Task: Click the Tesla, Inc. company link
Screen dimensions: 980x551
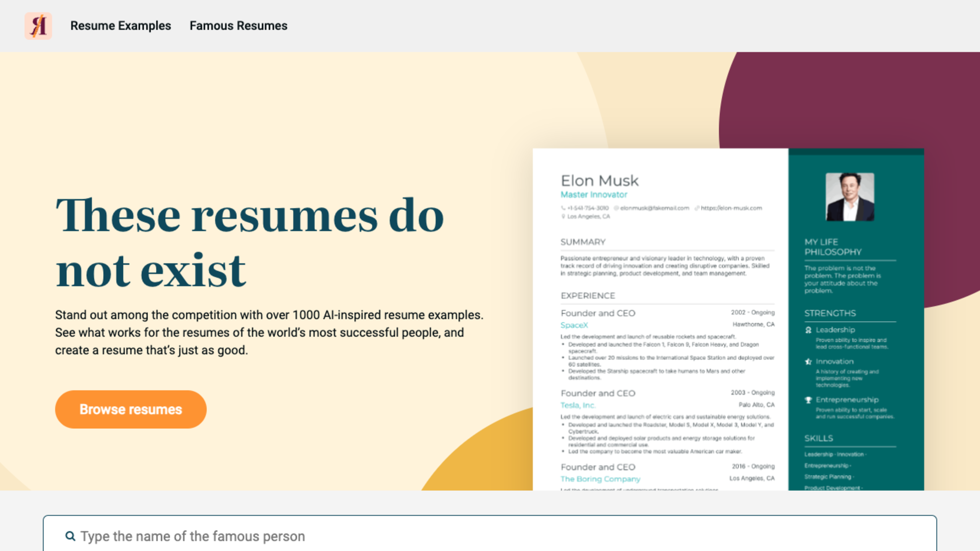Action: pyautogui.click(x=578, y=405)
